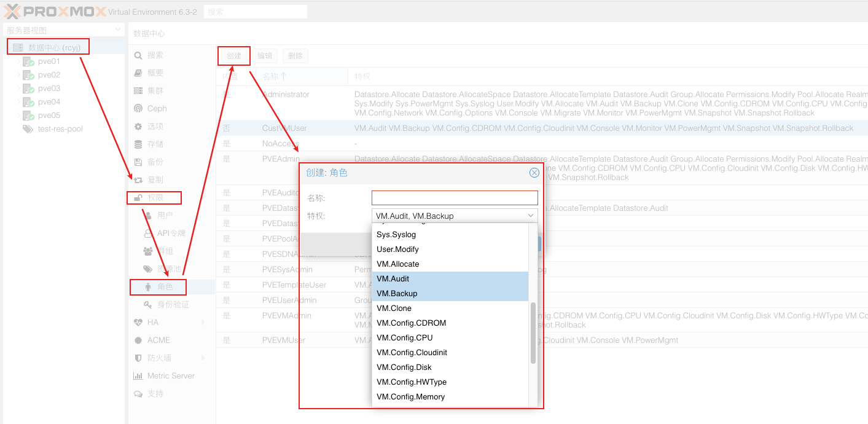Select VM.Clone privilege
This screenshot has height=424, width=868.
[451, 308]
